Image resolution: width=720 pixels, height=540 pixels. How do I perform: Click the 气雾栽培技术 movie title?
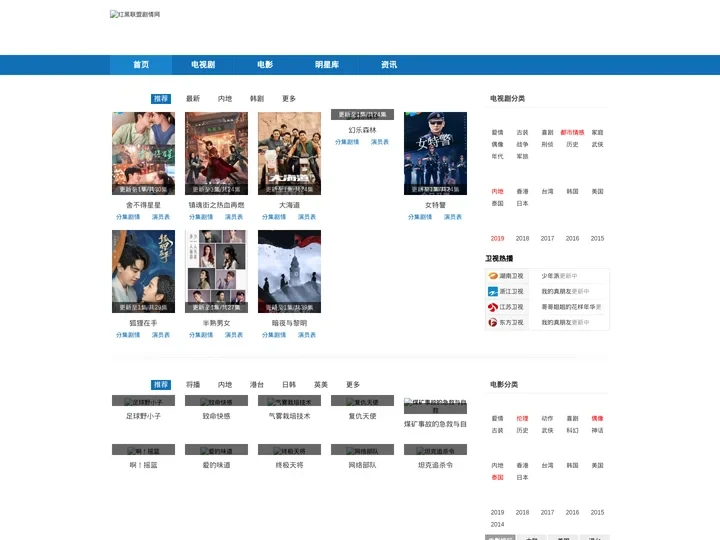tap(289, 416)
